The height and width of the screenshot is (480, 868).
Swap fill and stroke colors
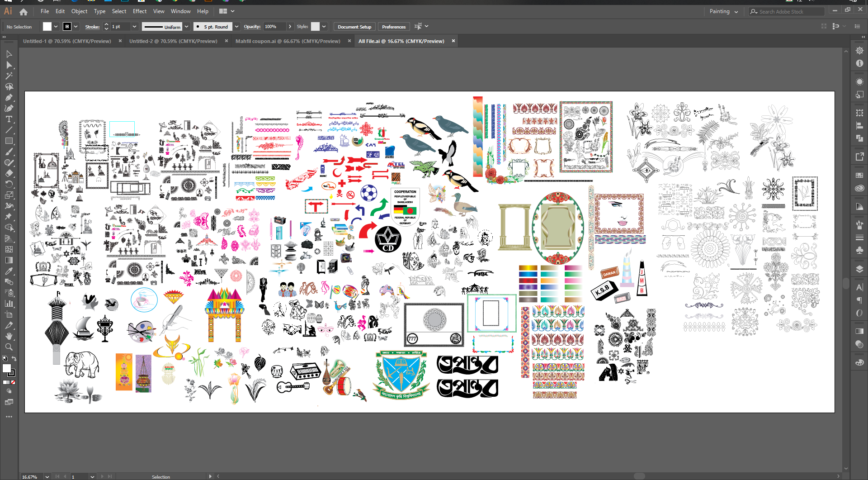click(14, 359)
